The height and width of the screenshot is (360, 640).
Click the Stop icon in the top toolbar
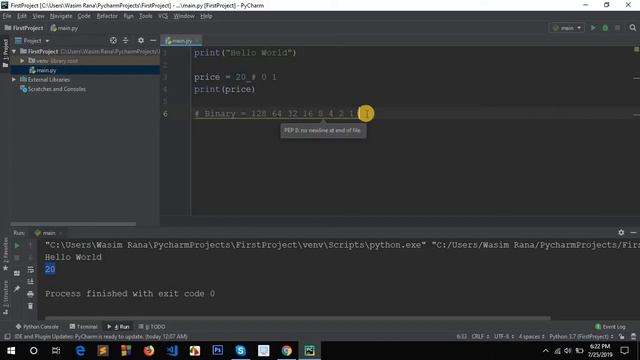pyautogui.click(x=618, y=28)
